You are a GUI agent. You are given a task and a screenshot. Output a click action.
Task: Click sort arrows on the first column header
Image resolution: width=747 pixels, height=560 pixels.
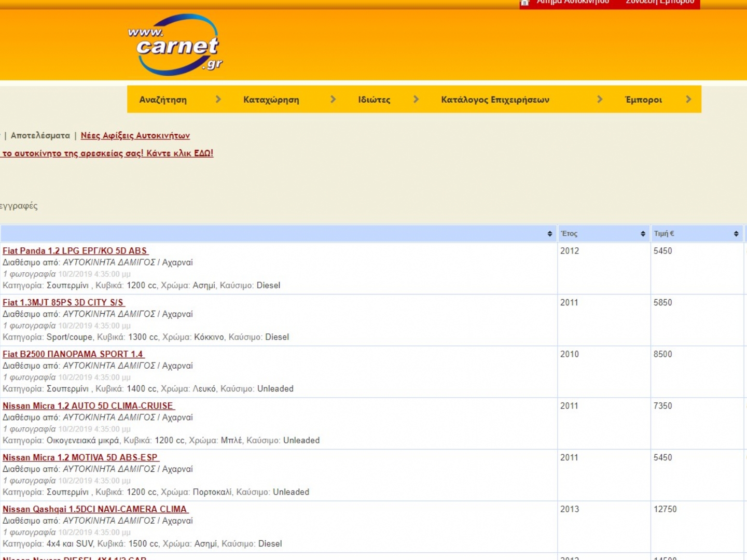[550, 234]
